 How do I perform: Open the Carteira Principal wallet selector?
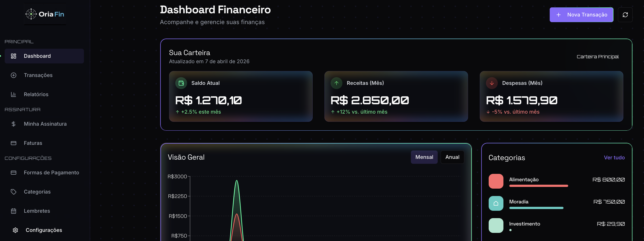tap(597, 57)
